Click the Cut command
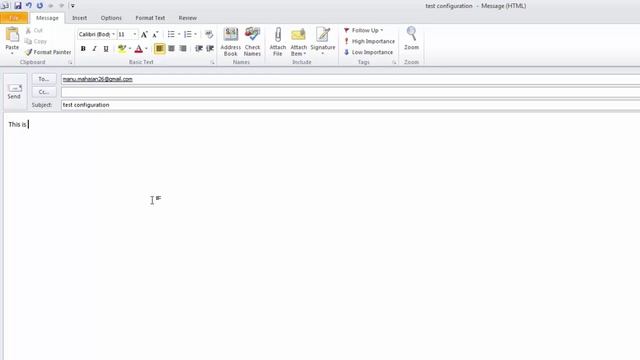The height and width of the screenshot is (360, 640). coord(34,31)
